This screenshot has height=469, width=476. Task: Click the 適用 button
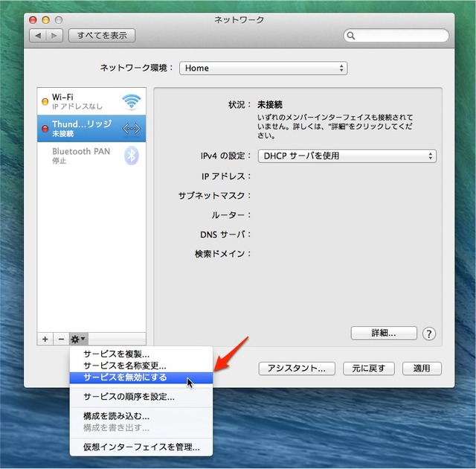[422, 368]
